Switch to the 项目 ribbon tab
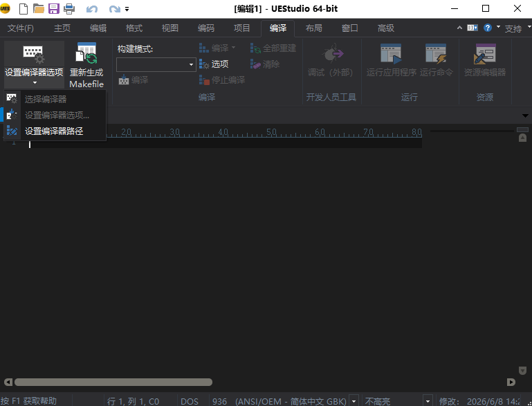Screen dimensions: 532x406 pos(242,28)
